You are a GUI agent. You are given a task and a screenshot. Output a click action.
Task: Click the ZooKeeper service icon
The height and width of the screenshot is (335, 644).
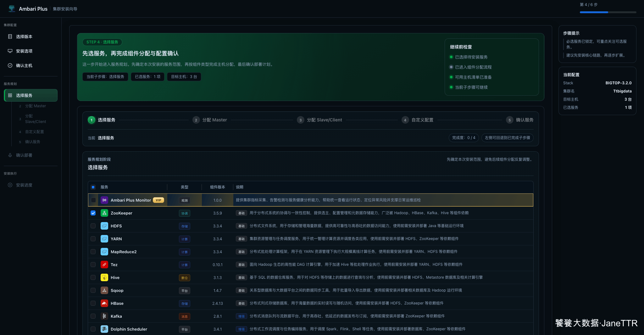(x=104, y=213)
